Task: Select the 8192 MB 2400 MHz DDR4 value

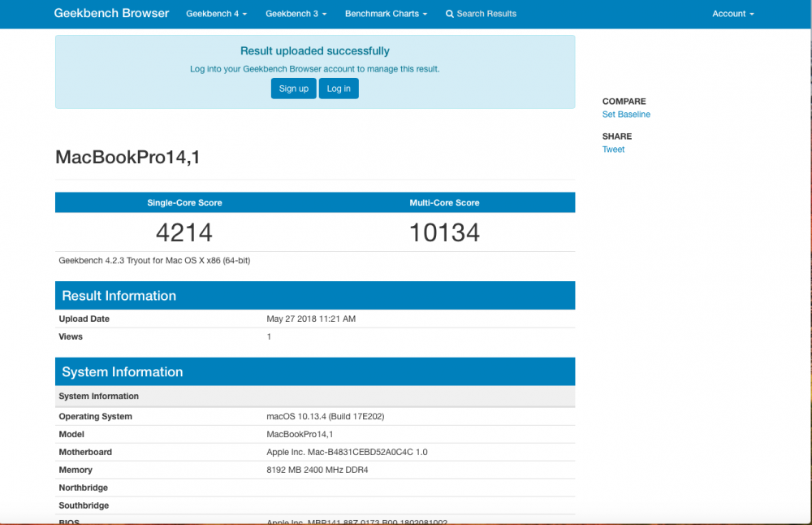Action: point(317,470)
